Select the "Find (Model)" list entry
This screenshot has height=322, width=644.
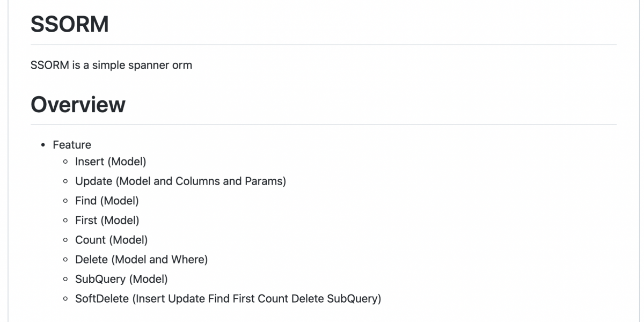[107, 201]
